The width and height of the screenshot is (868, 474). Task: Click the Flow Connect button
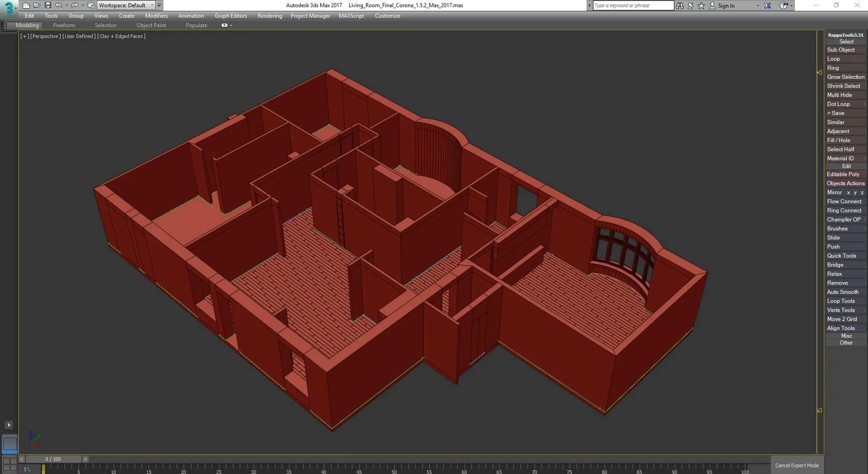(x=846, y=201)
